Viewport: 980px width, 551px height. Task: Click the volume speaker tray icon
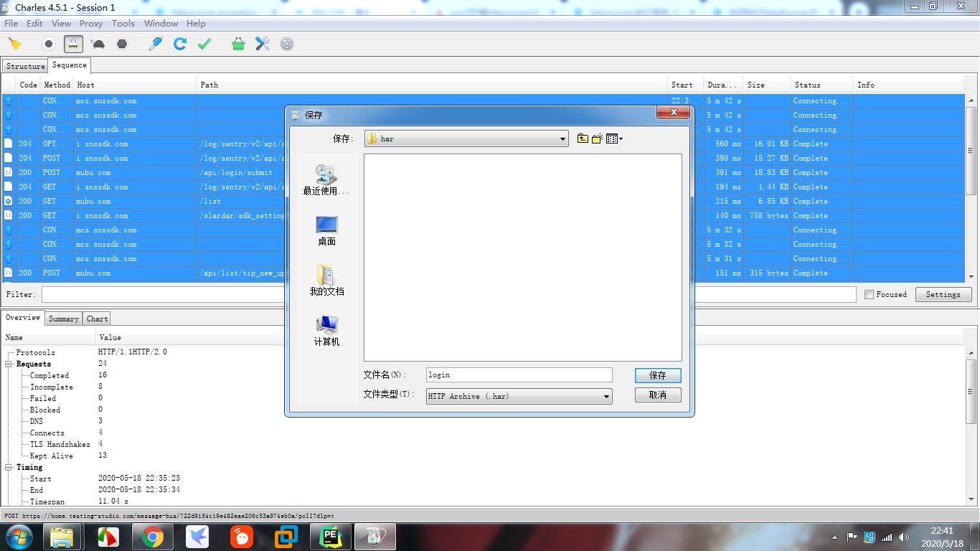pyautogui.click(x=904, y=537)
